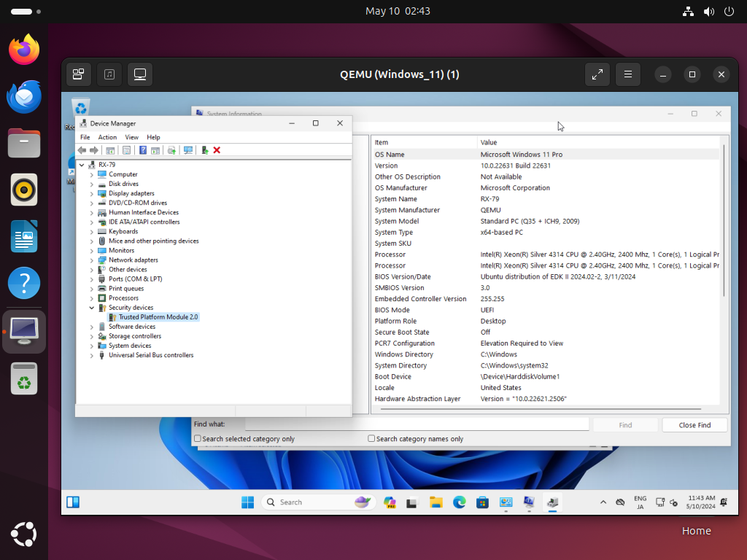Open Copilot from the Windows taskbar
Screen dimensions: 747x560
(x=390, y=502)
